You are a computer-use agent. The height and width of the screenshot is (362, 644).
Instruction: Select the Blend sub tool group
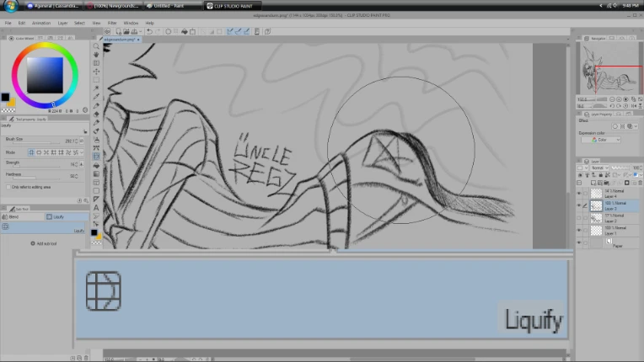(23, 216)
